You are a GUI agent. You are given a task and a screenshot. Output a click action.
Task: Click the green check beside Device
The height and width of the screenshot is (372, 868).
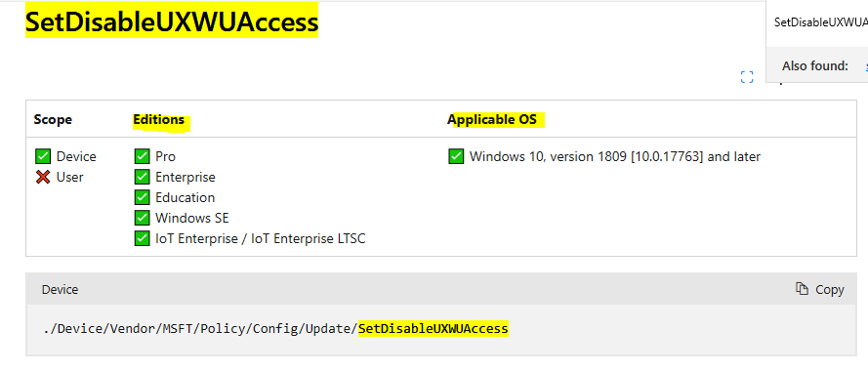(43, 156)
